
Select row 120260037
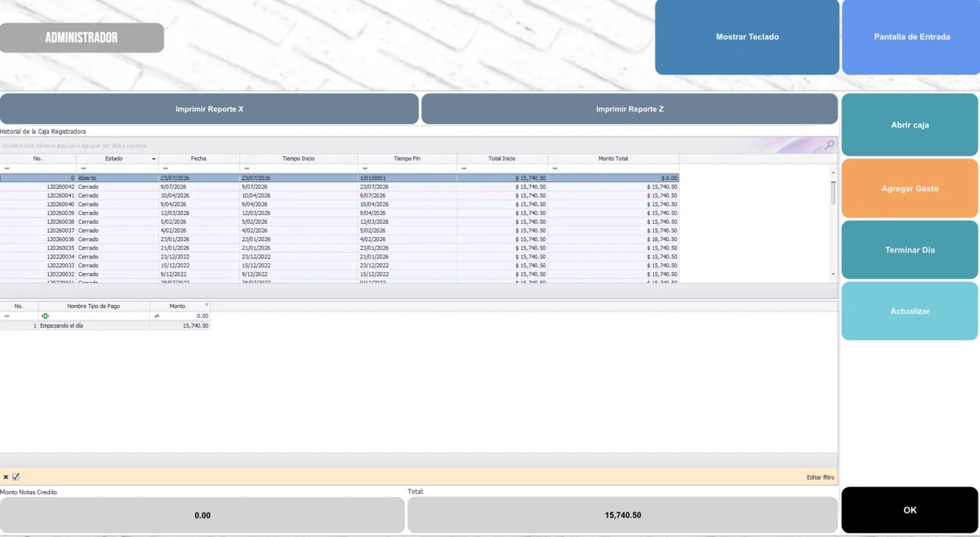pos(339,230)
